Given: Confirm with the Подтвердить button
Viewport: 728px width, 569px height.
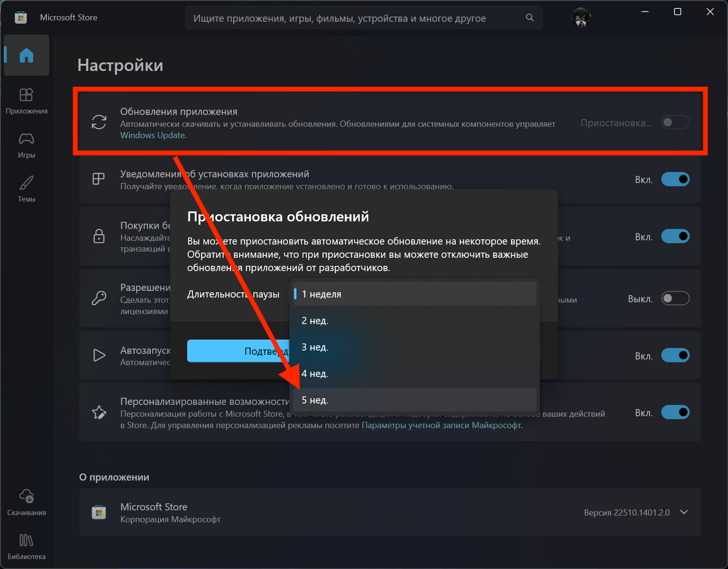Looking at the screenshot, I should click(x=238, y=351).
